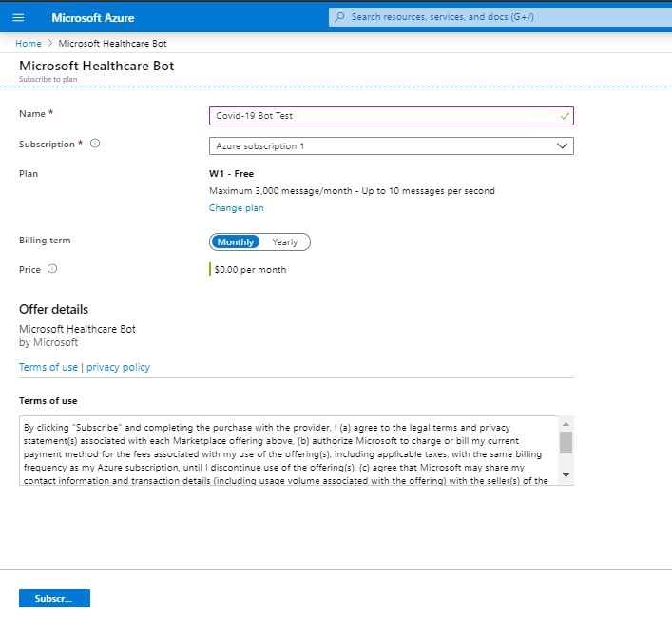Click the Subscription info icon
This screenshot has width=672, height=617.
coord(95,145)
